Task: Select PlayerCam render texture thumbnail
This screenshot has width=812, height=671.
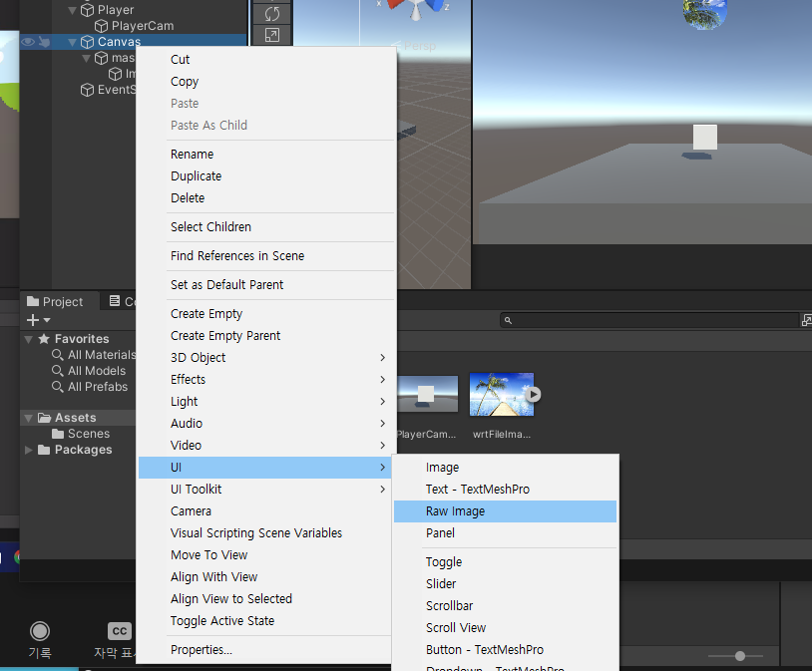Action: (427, 394)
